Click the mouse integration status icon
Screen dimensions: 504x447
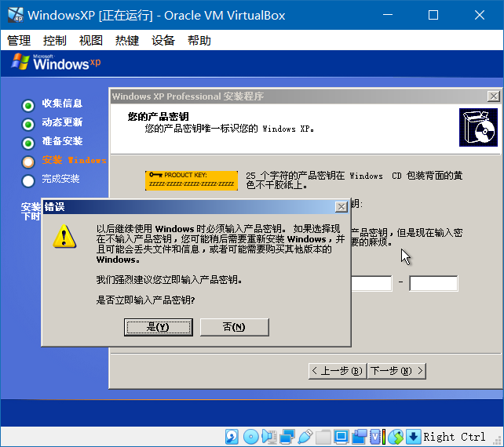point(396,437)
